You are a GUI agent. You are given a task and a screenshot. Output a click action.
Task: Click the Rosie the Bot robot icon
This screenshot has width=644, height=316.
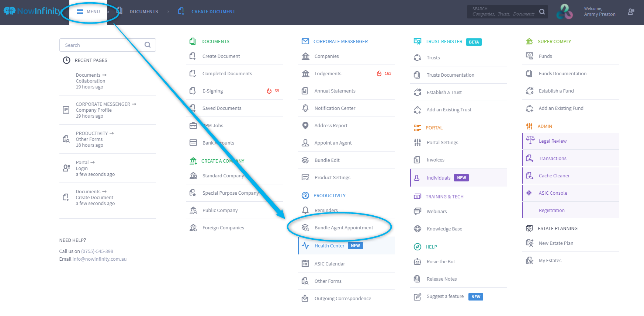[x=417, y=262]
